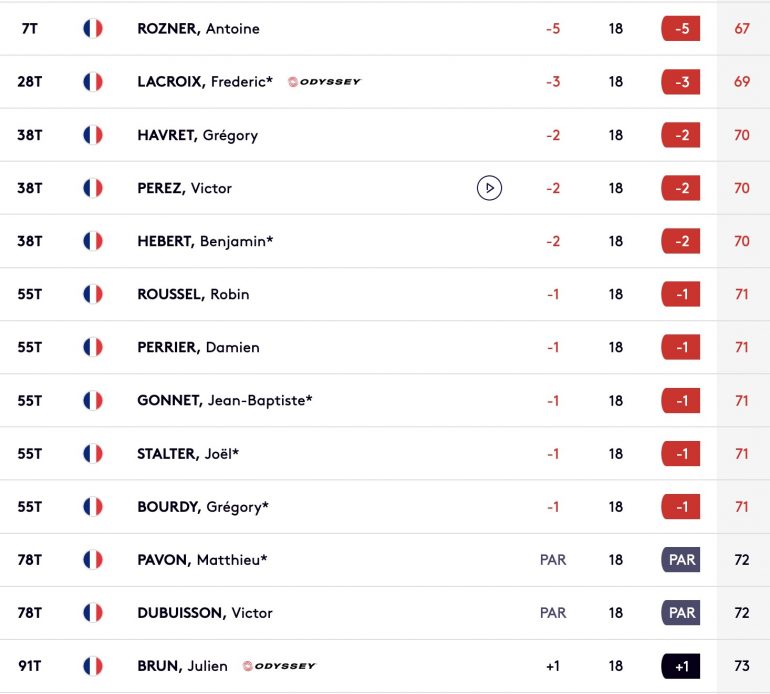Click the French flag beside STALTER, Joël

pos(93,453)
